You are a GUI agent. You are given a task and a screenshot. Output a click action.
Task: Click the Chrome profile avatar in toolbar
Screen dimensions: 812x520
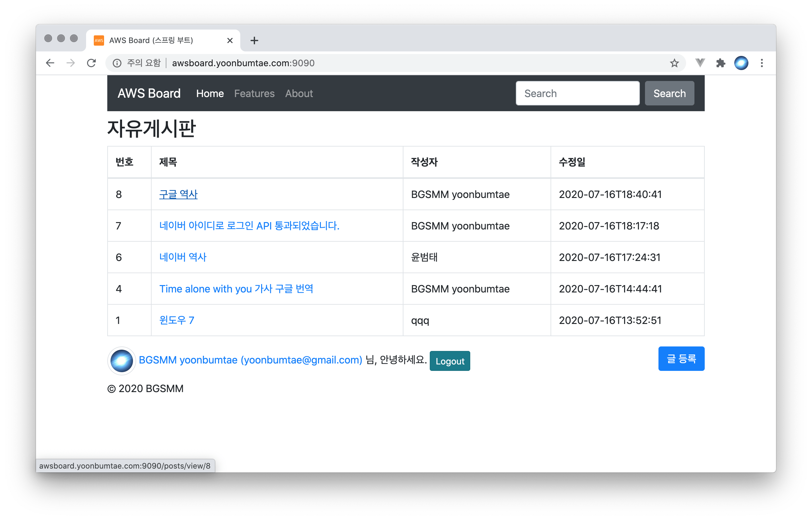coord(741,63)
